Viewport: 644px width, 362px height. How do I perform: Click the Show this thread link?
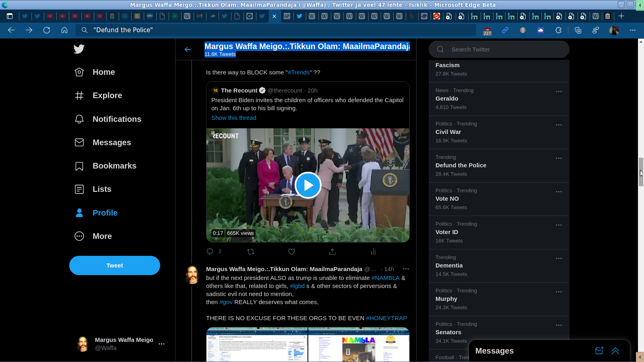click(234, 118)
